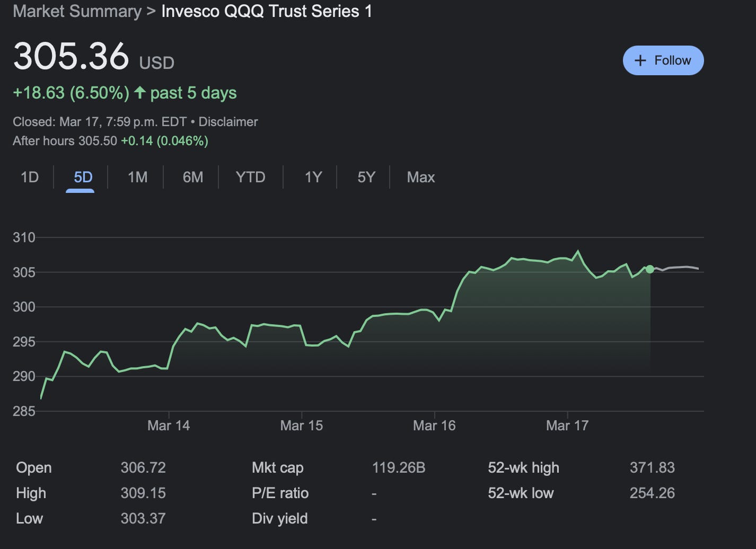
Task: Click the USD currency label
Action: 156,63
